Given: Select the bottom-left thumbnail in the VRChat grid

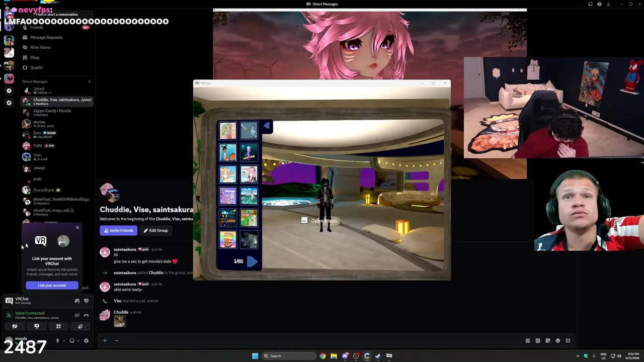Looking at the screenshot, I should [227, 240].
